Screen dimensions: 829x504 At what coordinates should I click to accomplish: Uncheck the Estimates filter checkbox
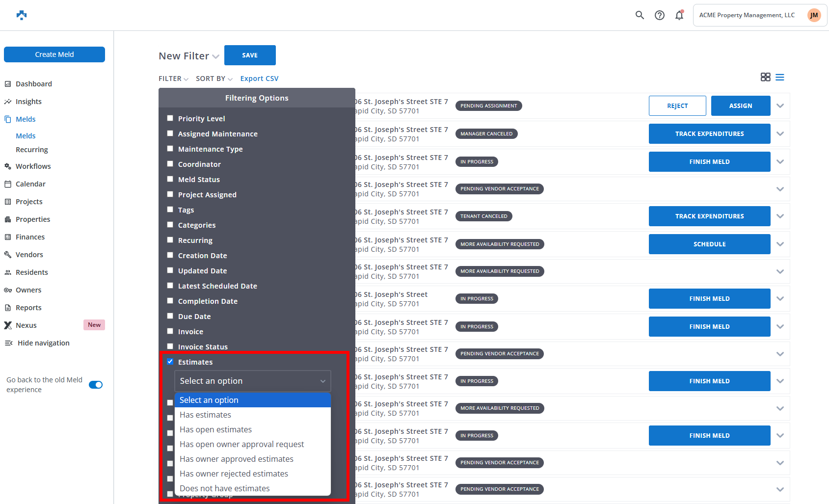[170, 361]
